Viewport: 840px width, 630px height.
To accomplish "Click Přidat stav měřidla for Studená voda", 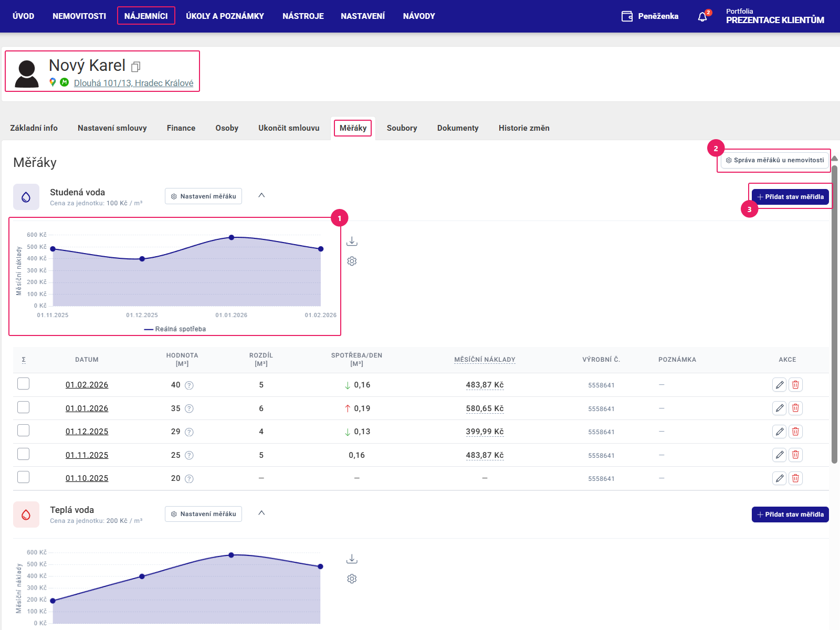I will point(790,197).
